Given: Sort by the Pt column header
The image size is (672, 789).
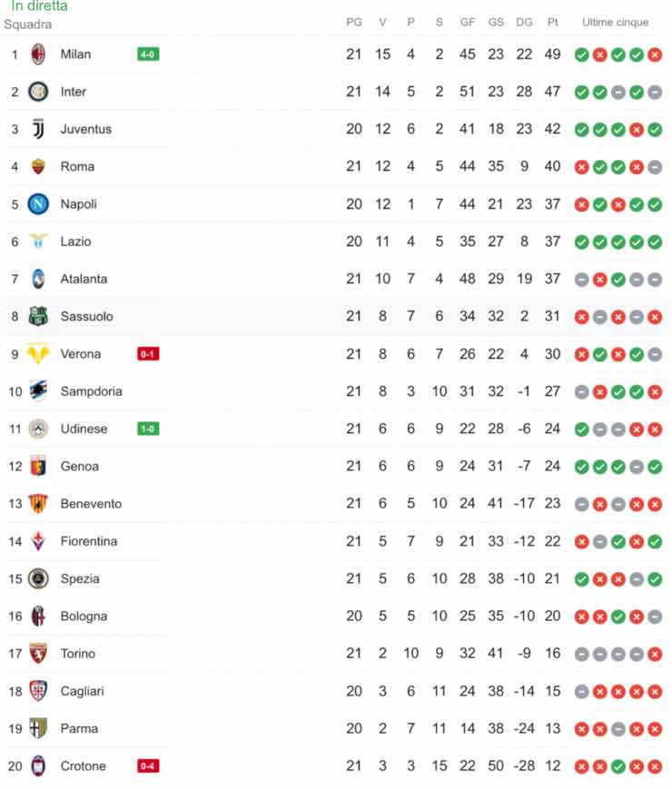Looking at the screenshot, I should tap(552, 22).
